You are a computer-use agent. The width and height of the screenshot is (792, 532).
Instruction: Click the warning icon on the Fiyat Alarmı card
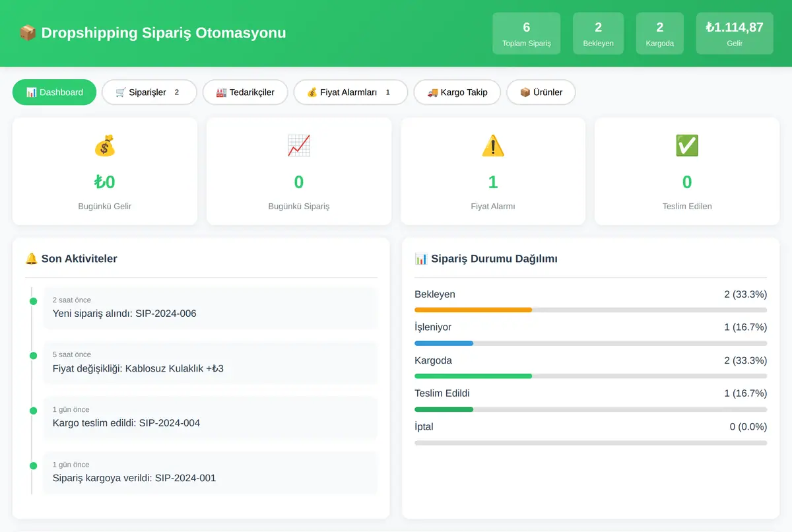[493, 145]
